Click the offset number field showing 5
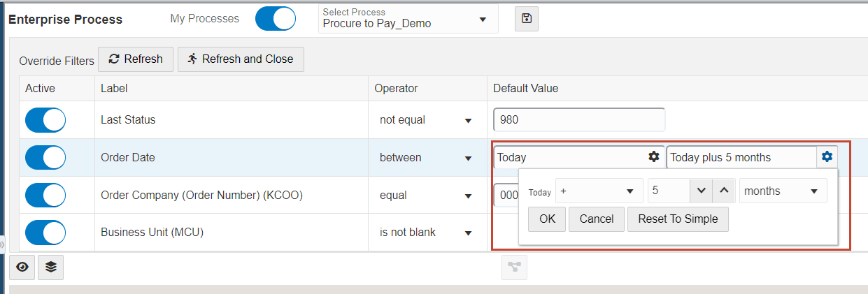Viewport: 868px width, 294px height. [669, 191]
